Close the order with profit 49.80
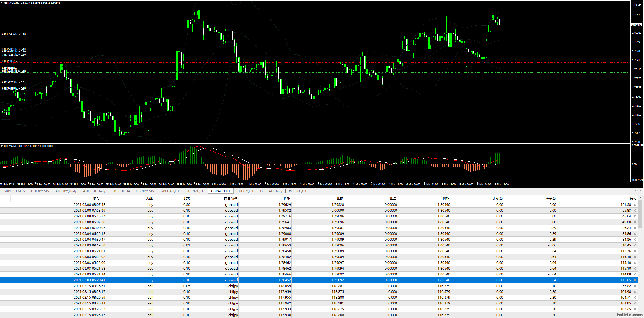 pos(635,222)
